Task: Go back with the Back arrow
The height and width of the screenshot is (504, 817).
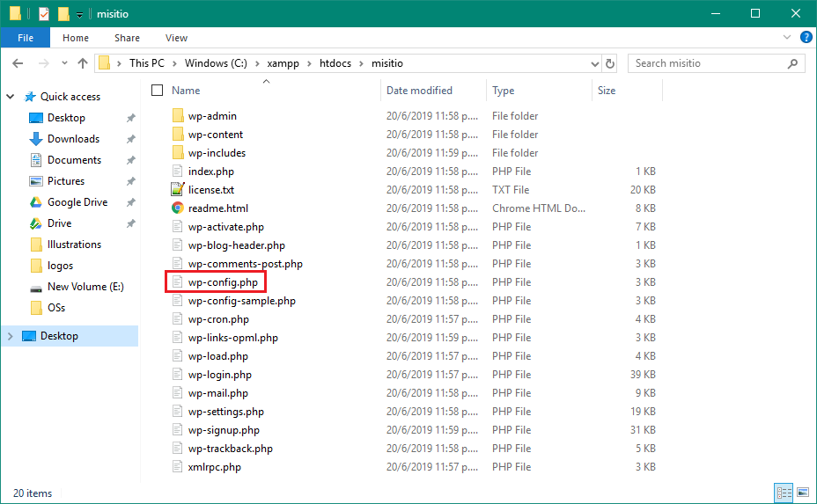Action: point(18,63)
